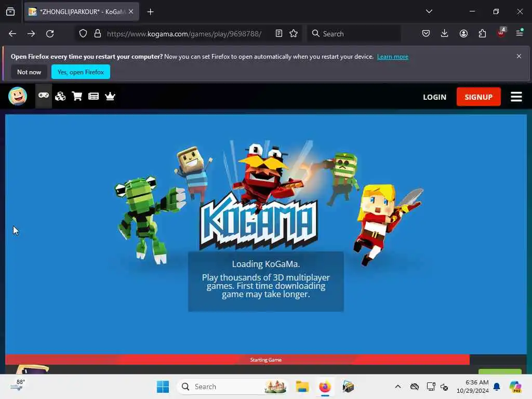Open File Explorer from taskbar

[x=302, y=387]
